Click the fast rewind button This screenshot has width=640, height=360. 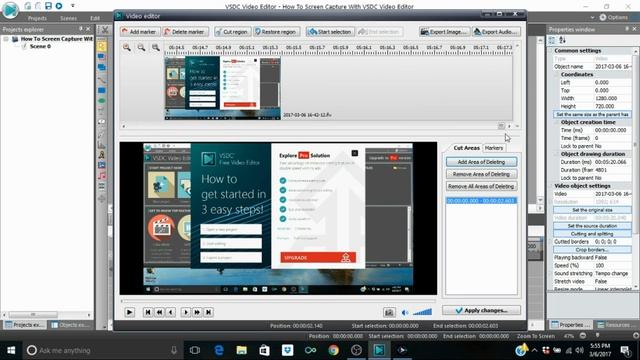(x=160, y=312)
